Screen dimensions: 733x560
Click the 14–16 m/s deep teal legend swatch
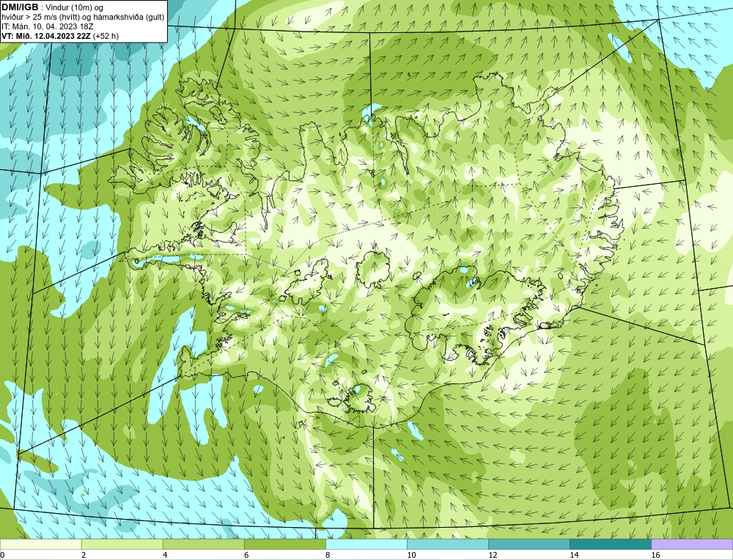tap(610, 545)
